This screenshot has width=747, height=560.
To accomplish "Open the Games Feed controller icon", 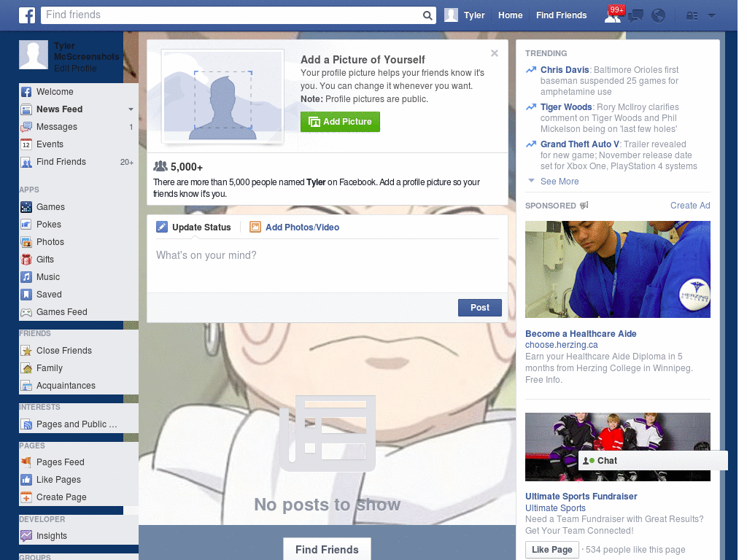I will point(26,312).
